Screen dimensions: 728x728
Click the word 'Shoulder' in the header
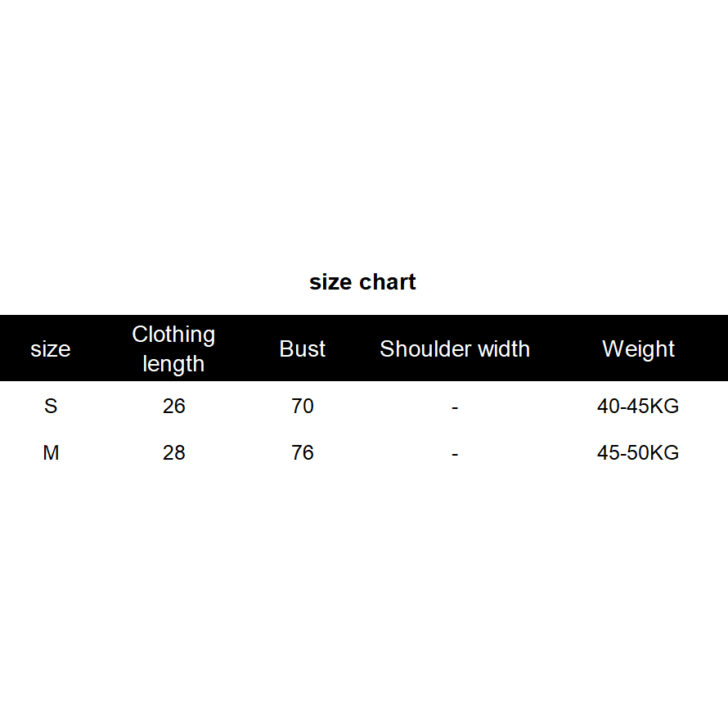pyautogui.click(x=421, y=349)
